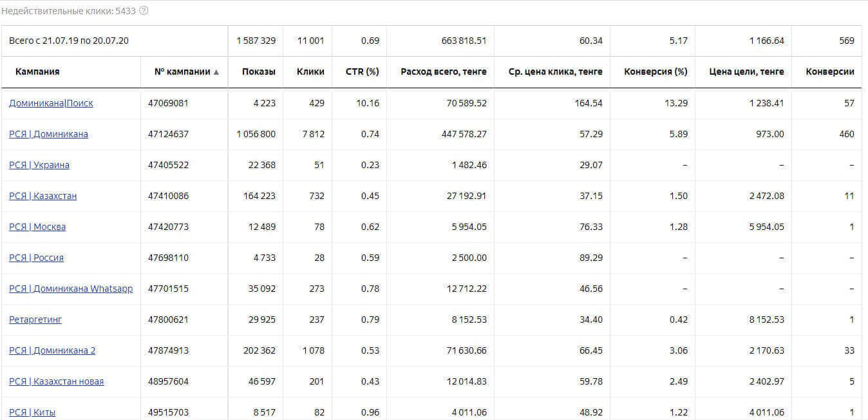Open the РСЯ | Киты campaign link
Viewport: 868px width, 420px height.
click(32, 412)
